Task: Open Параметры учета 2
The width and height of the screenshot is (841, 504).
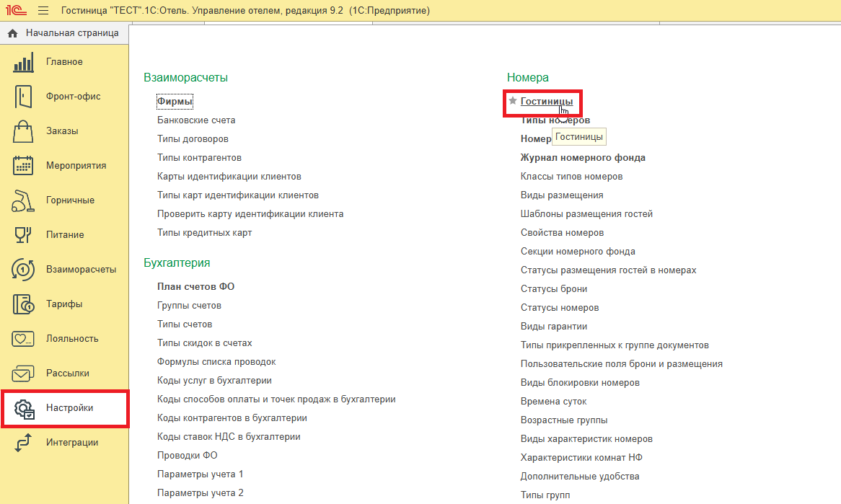Action: [x=200, y=492]
